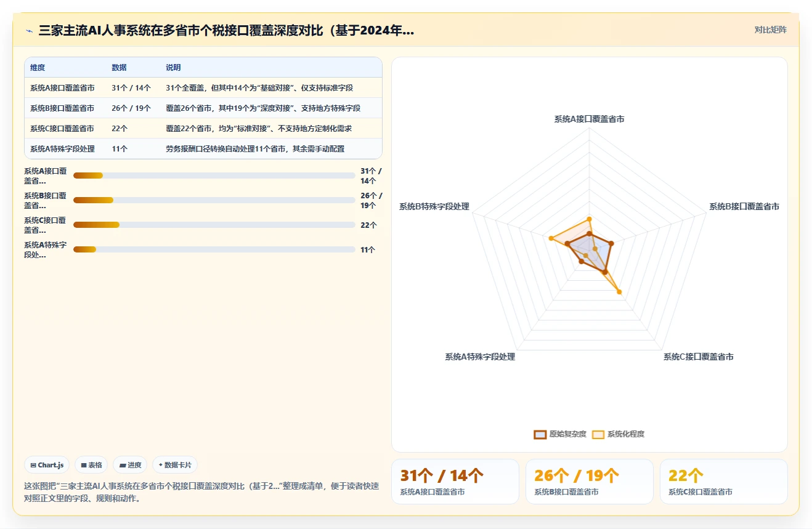Click the 系统A特殊字段处理 radar axis label
The image size is (812, 529).
coord(480,357)
